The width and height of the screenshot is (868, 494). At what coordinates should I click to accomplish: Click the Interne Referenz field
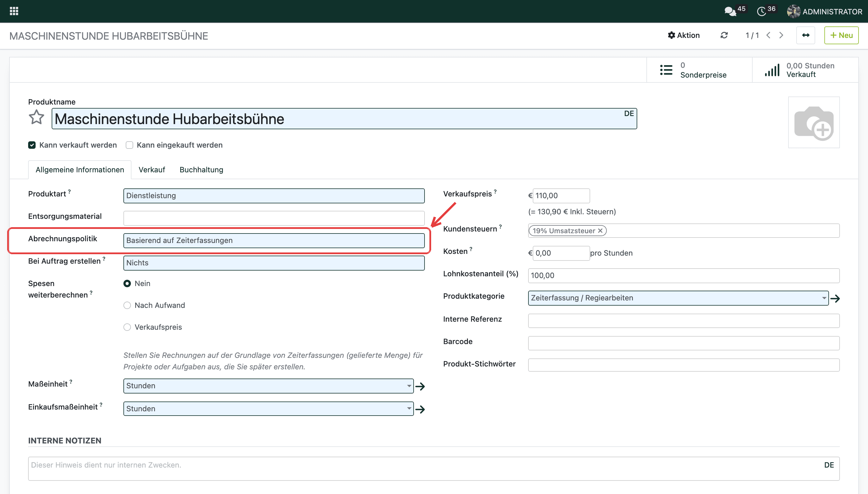pyautogui.click(x=683, y=321)
